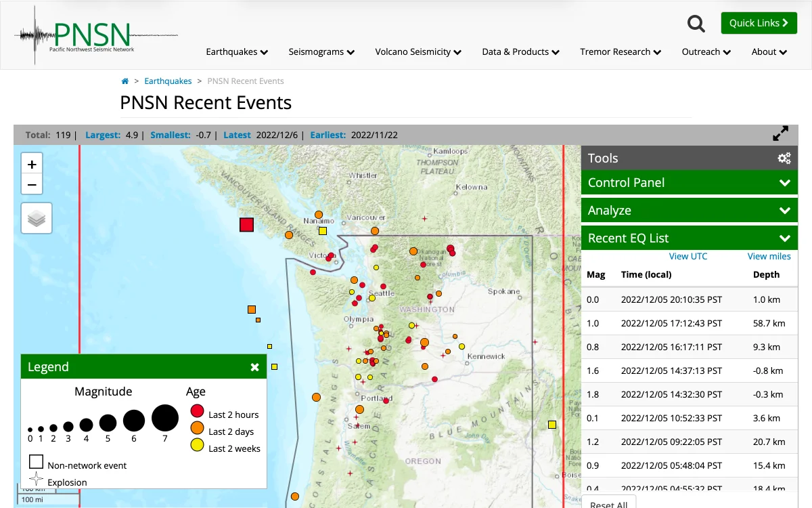Select event row 09:22:05 PST
Screen dimensions: 812x508
point(690,442)
